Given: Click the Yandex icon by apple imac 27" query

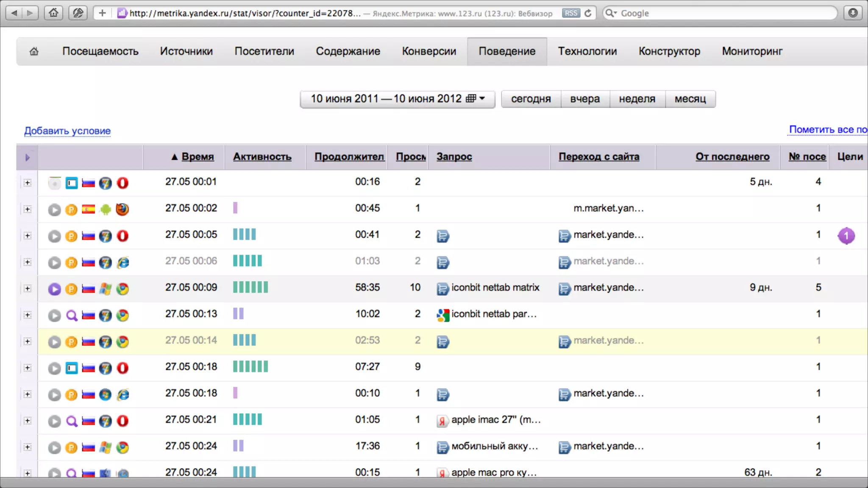Looking at the screenshot, I should pos(442,421).
